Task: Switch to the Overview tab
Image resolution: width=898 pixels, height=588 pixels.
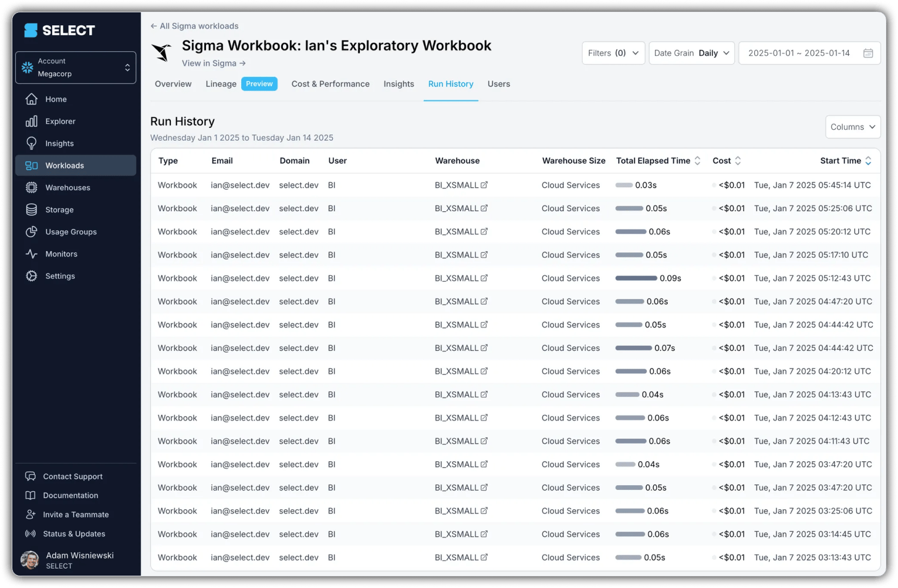Action: 173,84
